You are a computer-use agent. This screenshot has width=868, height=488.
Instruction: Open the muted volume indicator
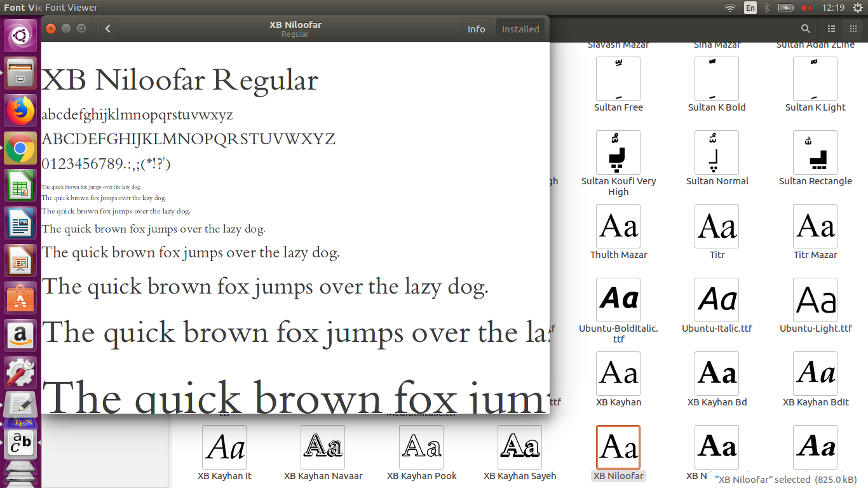click(x=806, y=8)
